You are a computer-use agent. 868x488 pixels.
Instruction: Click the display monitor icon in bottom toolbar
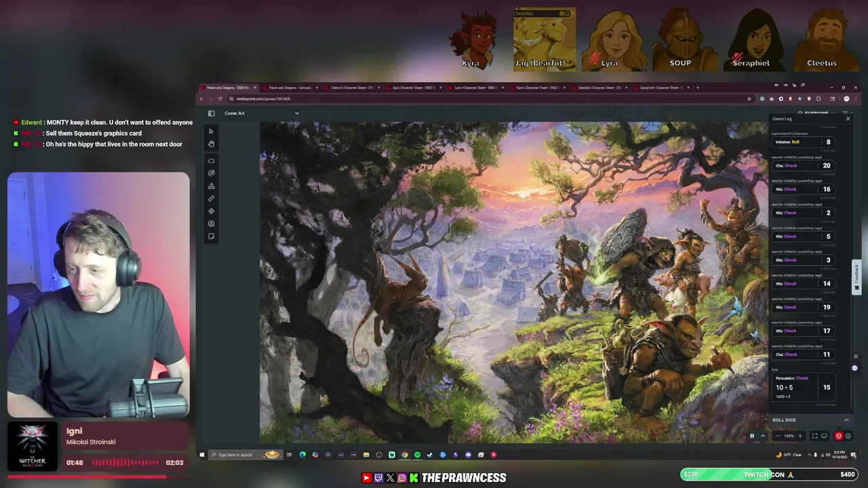click(x=824, y=436)
